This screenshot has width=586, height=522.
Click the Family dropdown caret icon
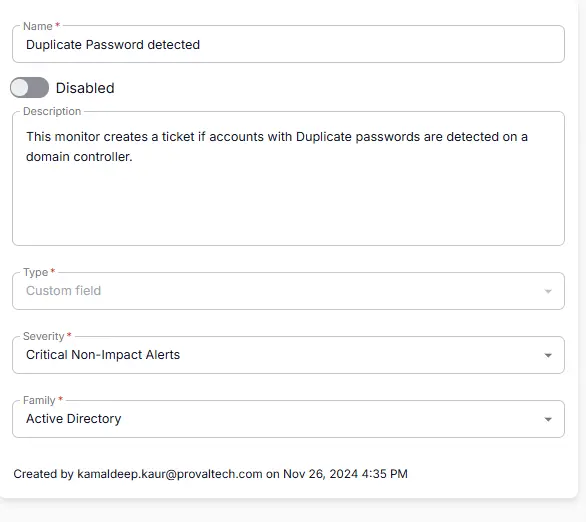(548, 419)
